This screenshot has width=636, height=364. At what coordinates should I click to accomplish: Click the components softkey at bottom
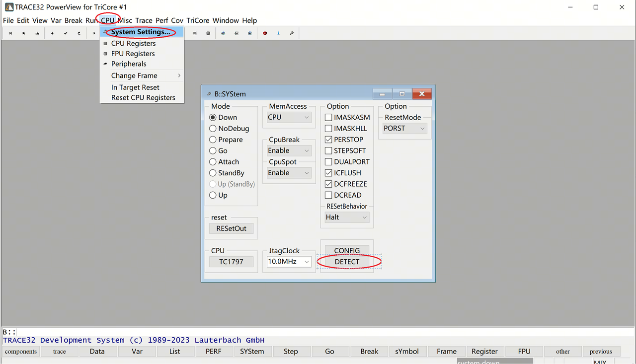pyautogui.click(x=21, y=352)
